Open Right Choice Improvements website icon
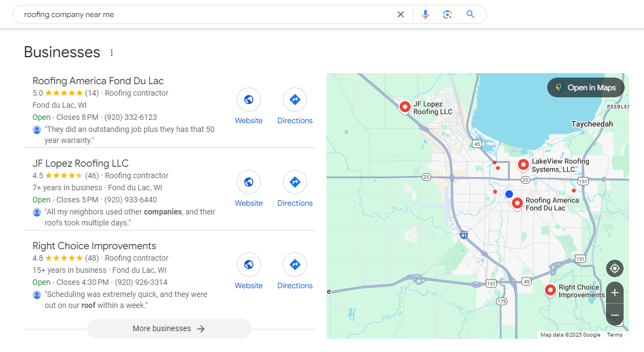 (248, 265)
